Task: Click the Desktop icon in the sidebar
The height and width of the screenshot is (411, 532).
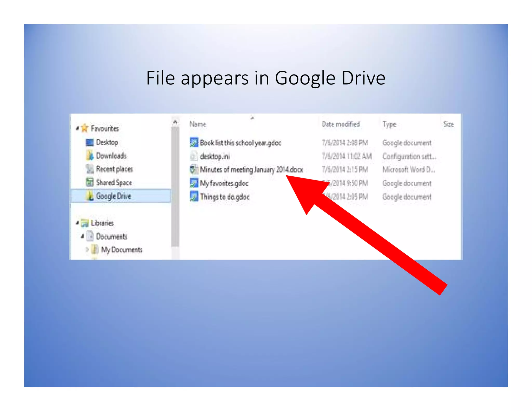Action: click(x=90, y=142)
